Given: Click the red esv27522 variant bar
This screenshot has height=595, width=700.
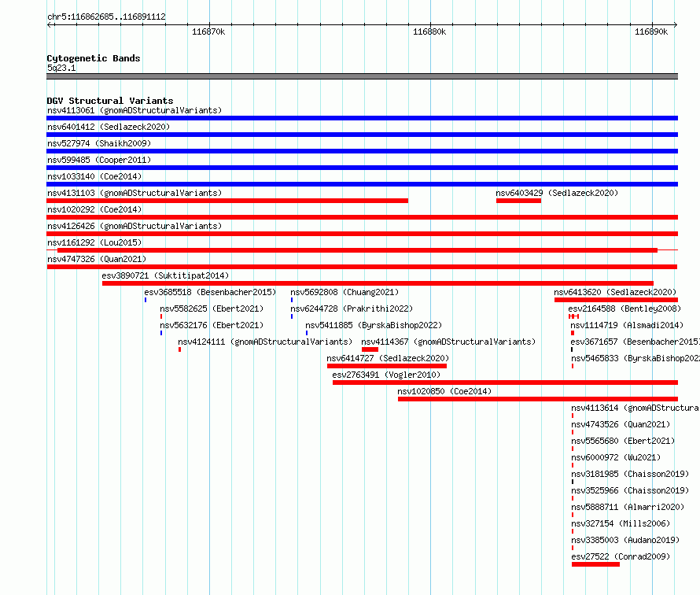Looking at the screenshot, I should point(595,564).
